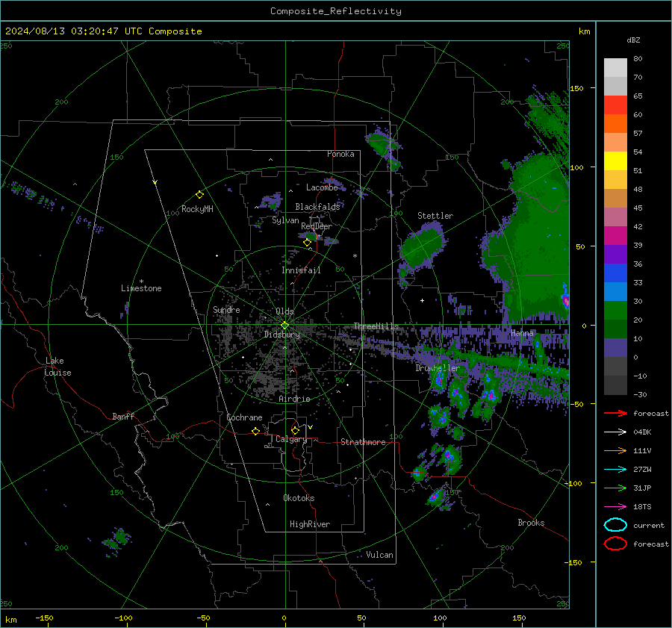Screen dimensions: 672x628
Task: Click the yellow diamond marker above Calgary label
Action: click(295, 430)
